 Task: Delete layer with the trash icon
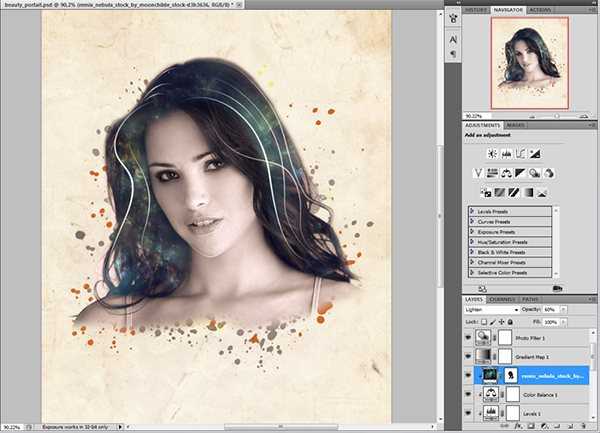584,426
